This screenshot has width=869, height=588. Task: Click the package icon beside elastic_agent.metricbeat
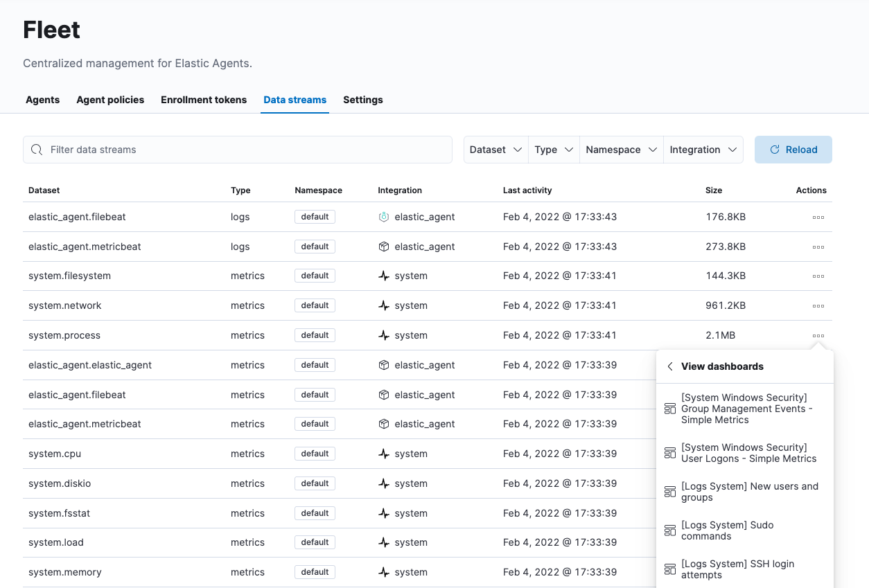click(384, 247)
